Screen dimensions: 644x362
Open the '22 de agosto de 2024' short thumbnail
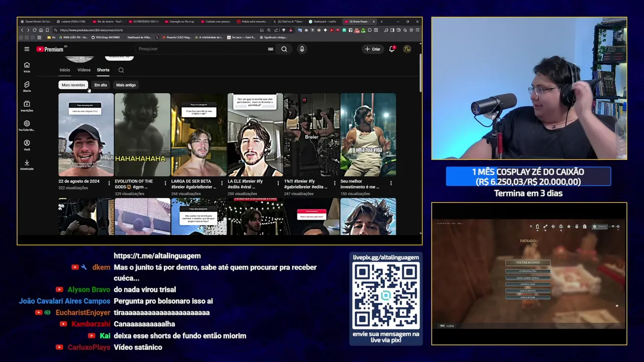coord(86,135)
